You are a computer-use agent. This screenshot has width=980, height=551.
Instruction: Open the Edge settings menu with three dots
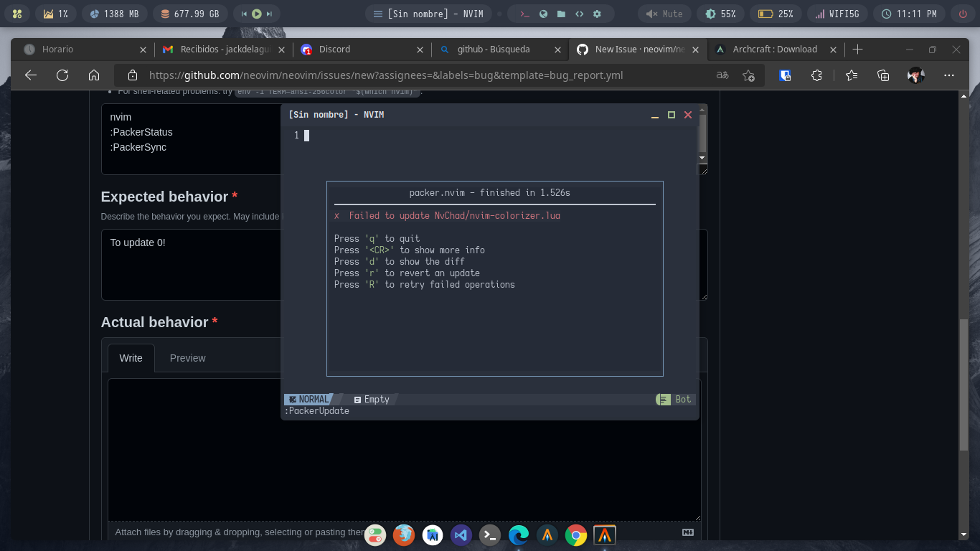(948, 75)
